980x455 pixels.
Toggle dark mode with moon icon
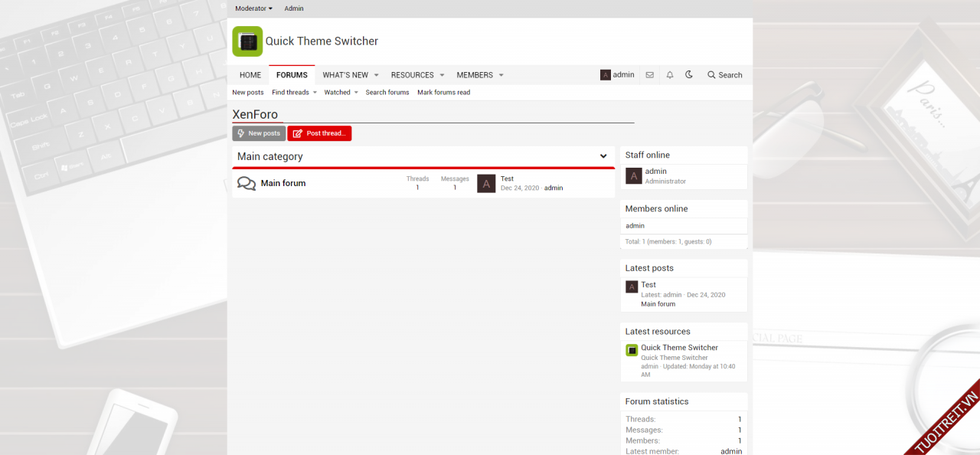point(689,75)
